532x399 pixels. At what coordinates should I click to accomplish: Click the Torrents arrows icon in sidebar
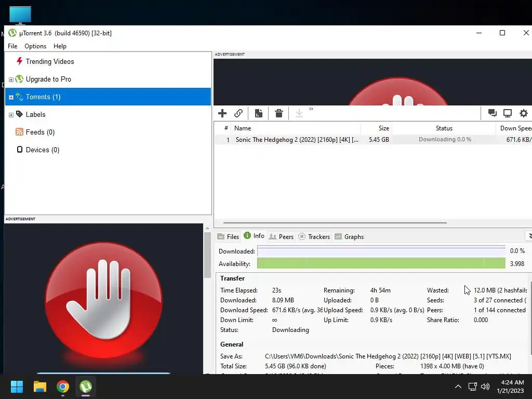[x=19, y=97]
